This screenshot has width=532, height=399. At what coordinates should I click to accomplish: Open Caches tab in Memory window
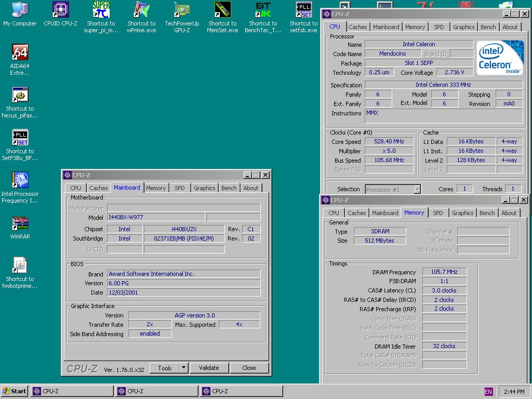pos(356,213)
